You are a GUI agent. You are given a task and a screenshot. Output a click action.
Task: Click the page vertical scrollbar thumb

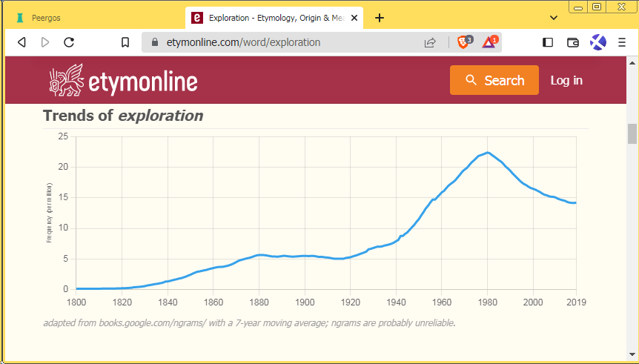tap(632, 133)
